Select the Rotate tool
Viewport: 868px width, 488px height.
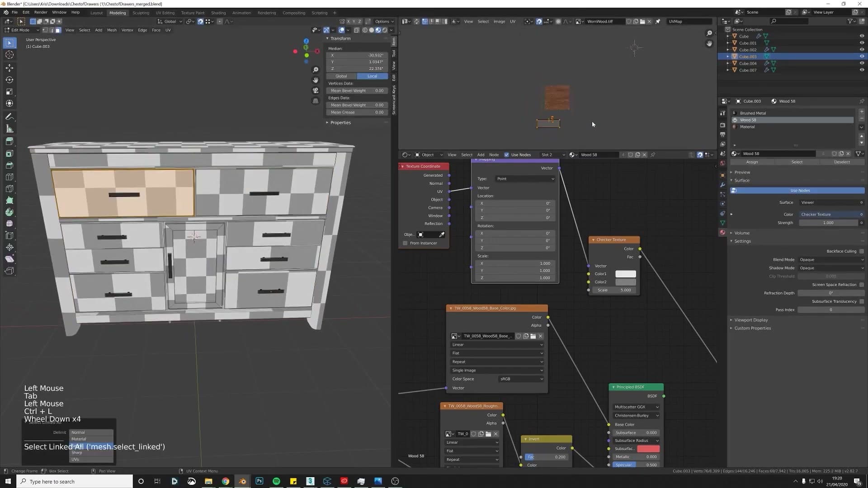pos(9,80)
